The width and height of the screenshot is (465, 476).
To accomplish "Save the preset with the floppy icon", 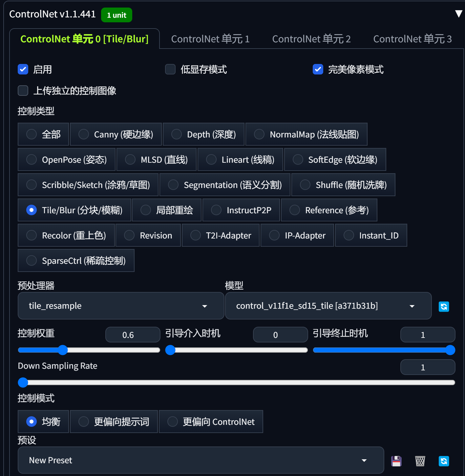I will click(396, 461).
